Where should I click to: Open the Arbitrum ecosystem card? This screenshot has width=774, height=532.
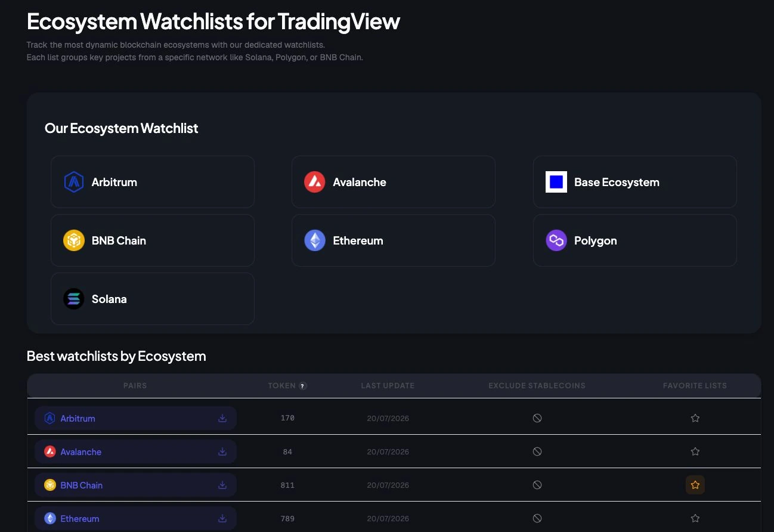point(153,182)
